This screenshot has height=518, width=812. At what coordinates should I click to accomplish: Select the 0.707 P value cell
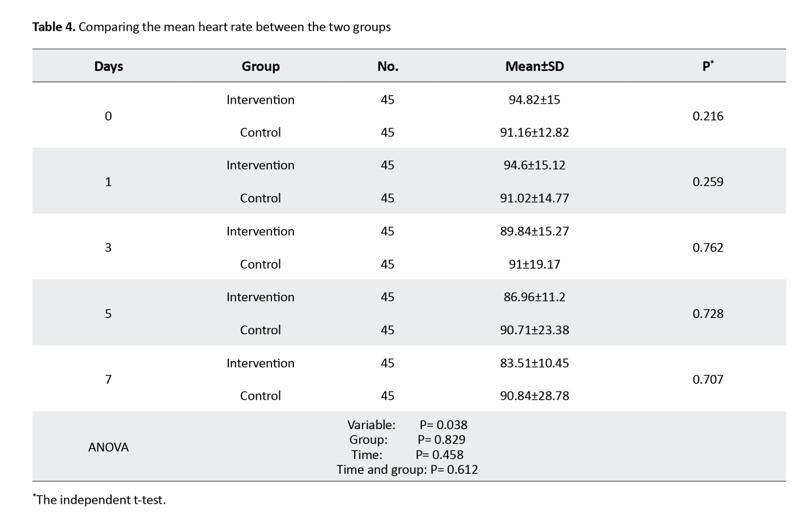[708, 379]
